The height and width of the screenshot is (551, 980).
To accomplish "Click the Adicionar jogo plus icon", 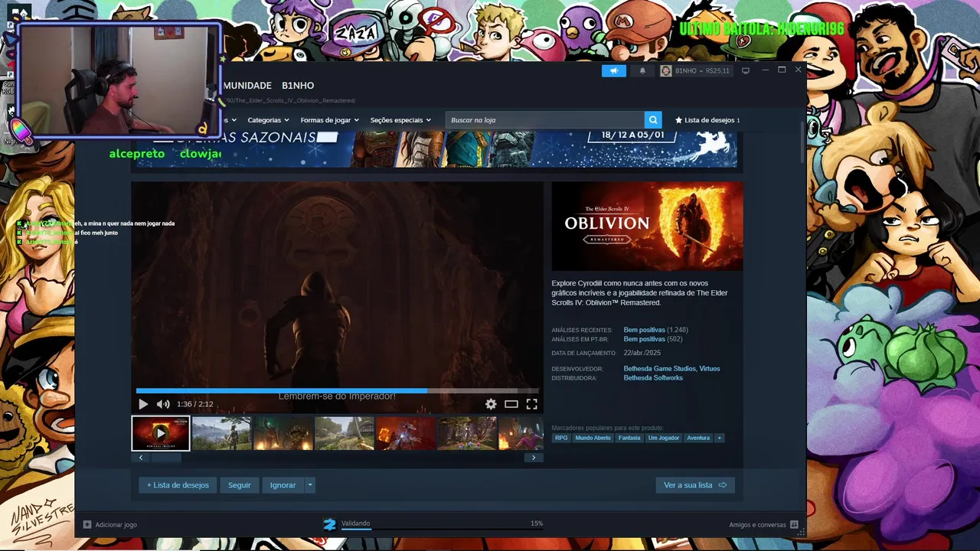I will click(87, 524).
